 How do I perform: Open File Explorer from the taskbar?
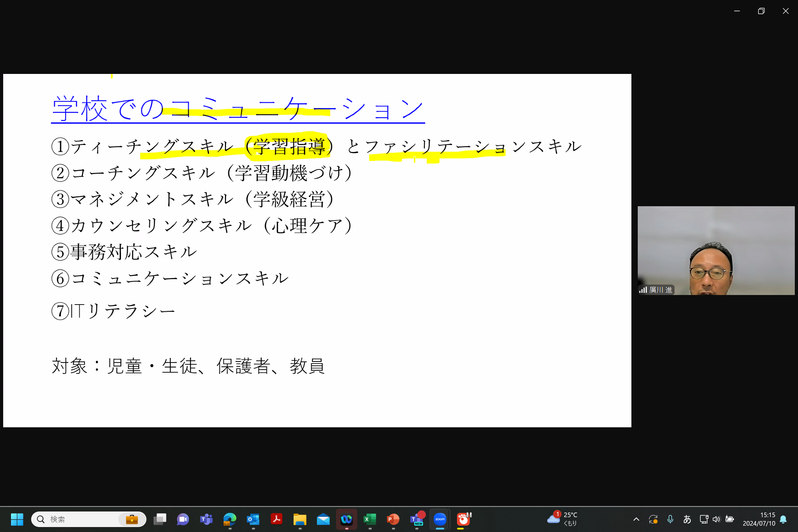[300, 519]
